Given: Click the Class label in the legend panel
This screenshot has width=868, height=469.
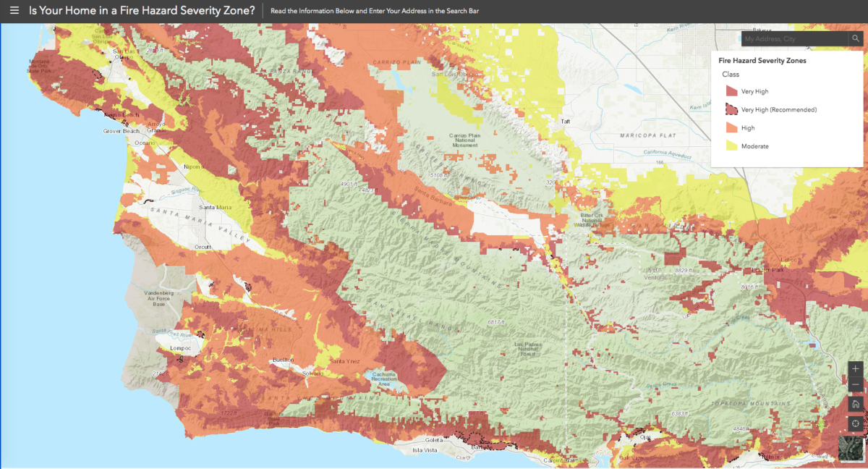Looking at the screenshot, I should pyautogui.click(x=731, y=74).
